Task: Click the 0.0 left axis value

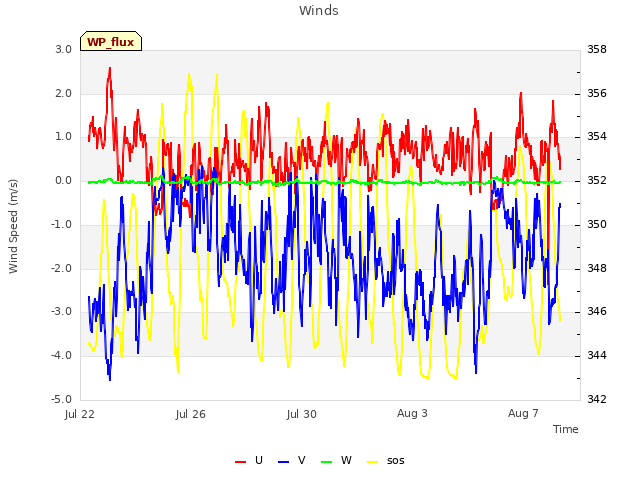Action: pos(64,180)
